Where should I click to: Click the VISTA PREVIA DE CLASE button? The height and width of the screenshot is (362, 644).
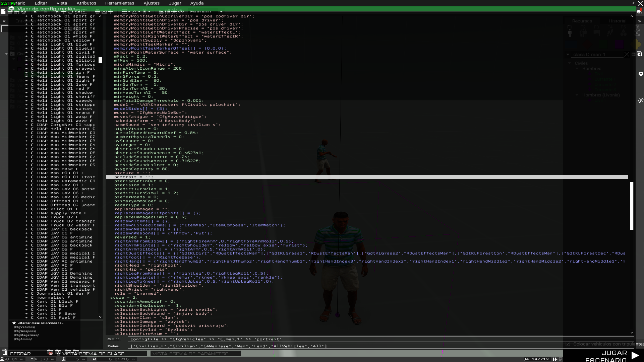(93, 354)
